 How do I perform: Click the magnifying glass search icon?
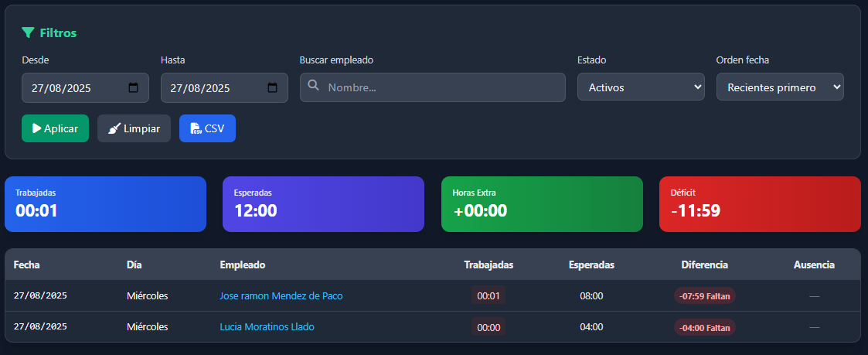coord(313,86)
